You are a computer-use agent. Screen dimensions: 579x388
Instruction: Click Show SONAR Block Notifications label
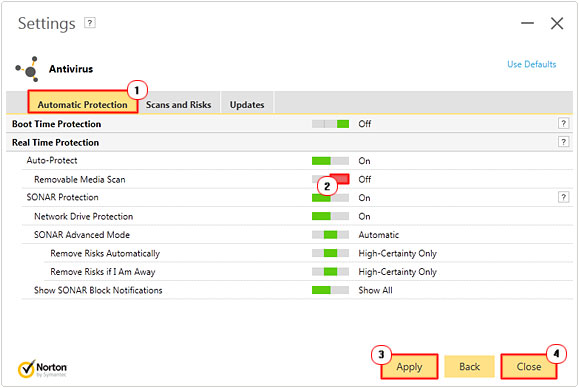click(x=98, y=290)
